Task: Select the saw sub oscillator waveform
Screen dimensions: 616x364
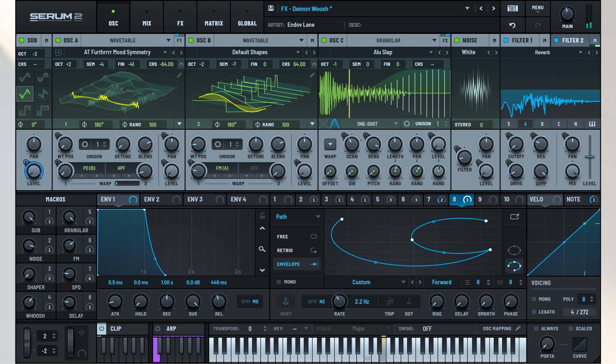Action: coord(43,94)
